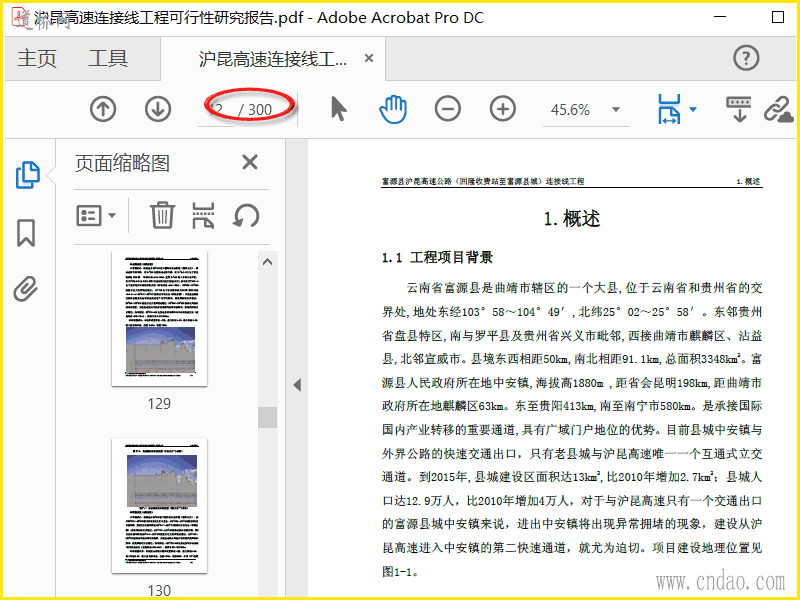The height and width of the screenshot is (600, 800).
Task: Open the help question mark icon
Action: coord(746,58)
